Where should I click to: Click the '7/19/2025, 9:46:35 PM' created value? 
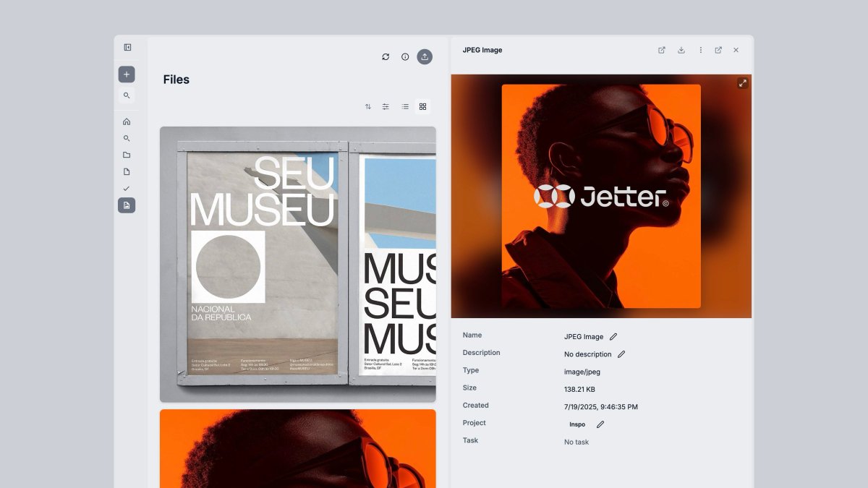click(x=601, y=407)
